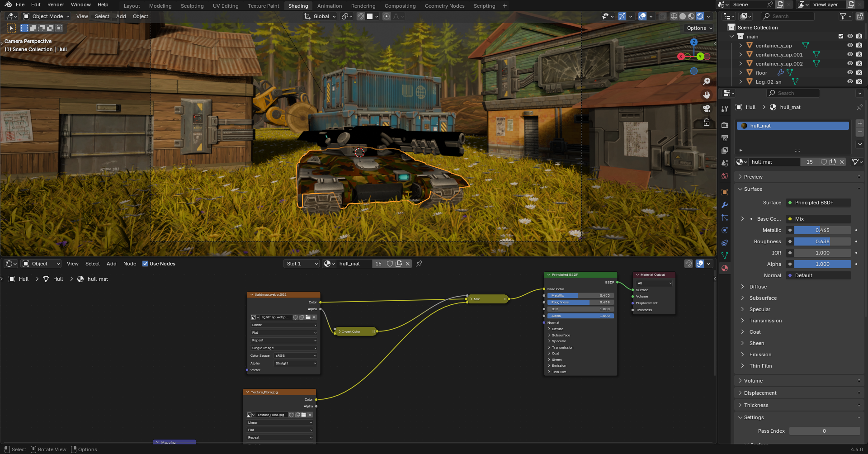Click the Roughness slider in Surface panel

tap(822, 241)
